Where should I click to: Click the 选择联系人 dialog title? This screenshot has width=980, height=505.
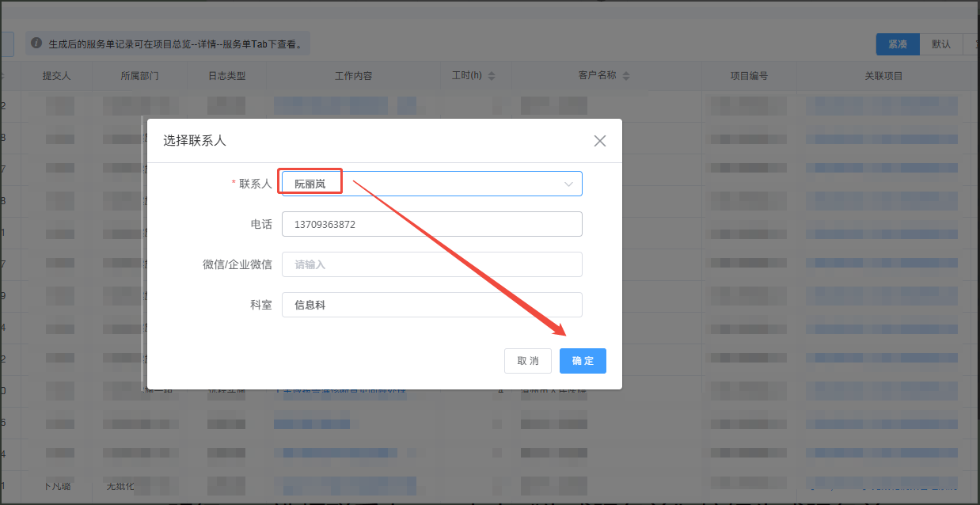(x=195, y=141)
